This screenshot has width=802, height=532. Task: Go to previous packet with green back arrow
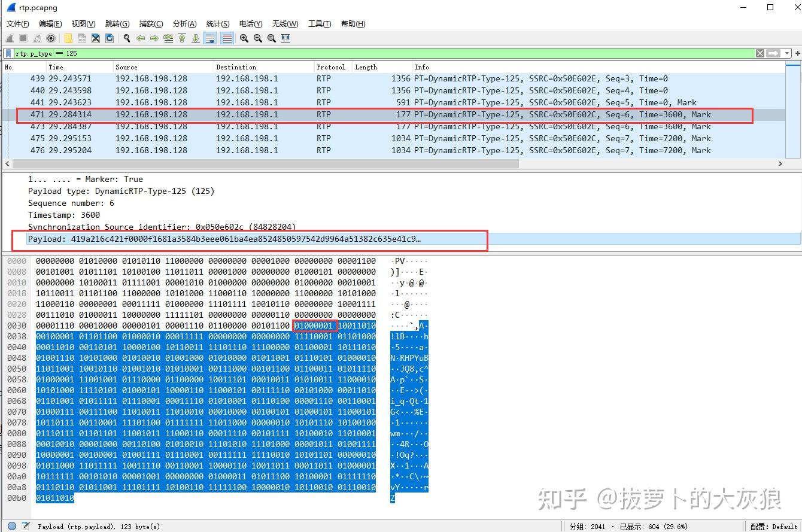140,38
